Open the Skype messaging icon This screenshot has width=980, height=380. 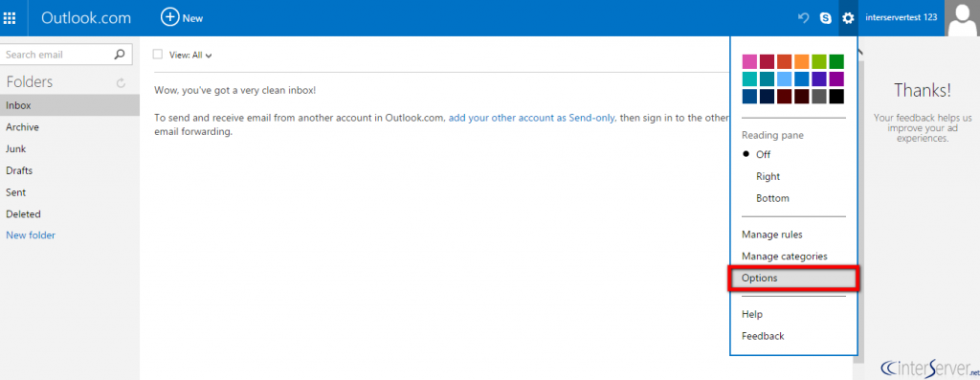pos(826,18)
